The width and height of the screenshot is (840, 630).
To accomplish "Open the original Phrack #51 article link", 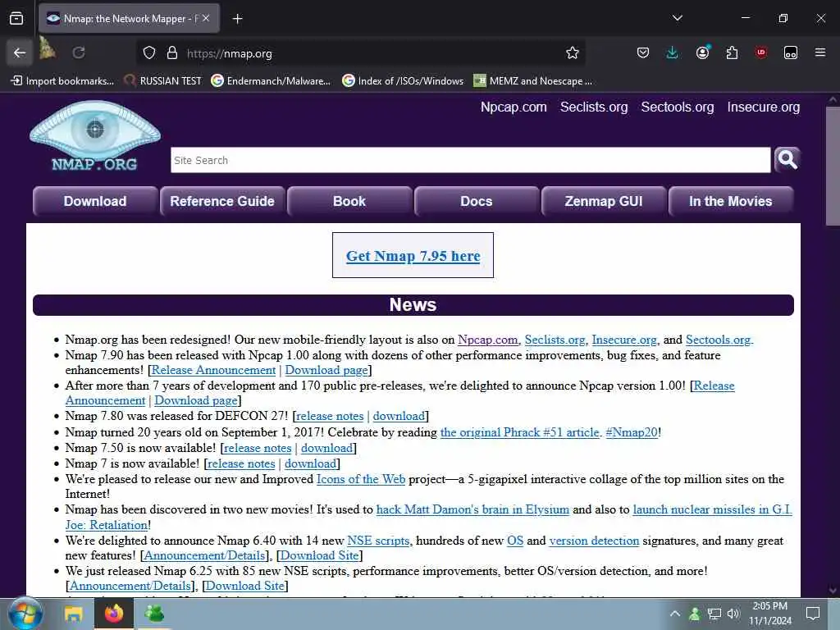I will 519,432.
